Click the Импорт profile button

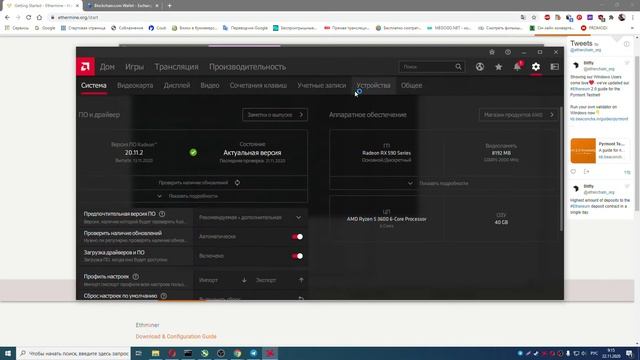[223, 280]
